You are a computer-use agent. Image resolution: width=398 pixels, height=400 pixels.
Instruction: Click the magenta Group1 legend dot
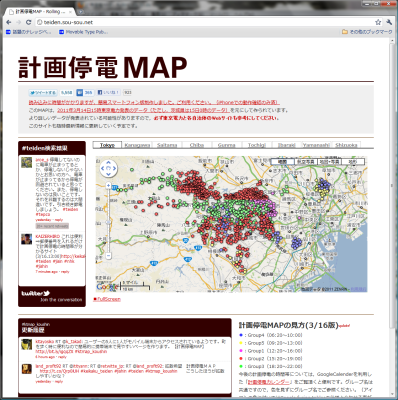[x=241, y=351]
